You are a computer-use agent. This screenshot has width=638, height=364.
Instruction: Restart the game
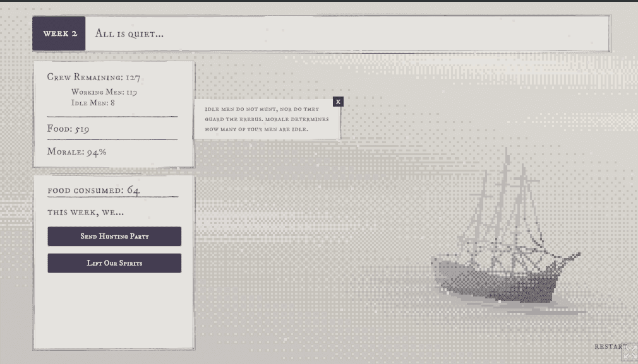[610, 346]
